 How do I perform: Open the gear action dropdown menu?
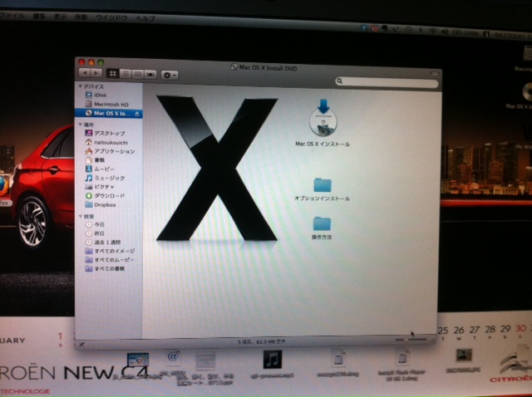(172, 75)
